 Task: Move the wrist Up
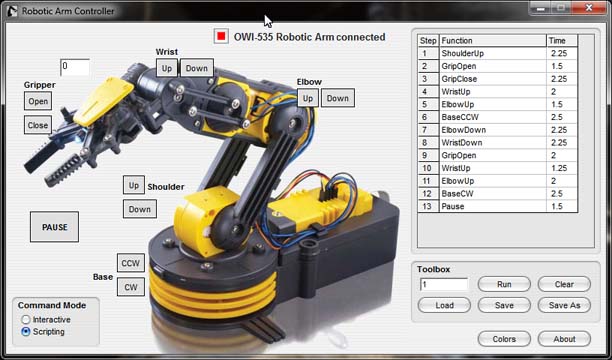167,68
